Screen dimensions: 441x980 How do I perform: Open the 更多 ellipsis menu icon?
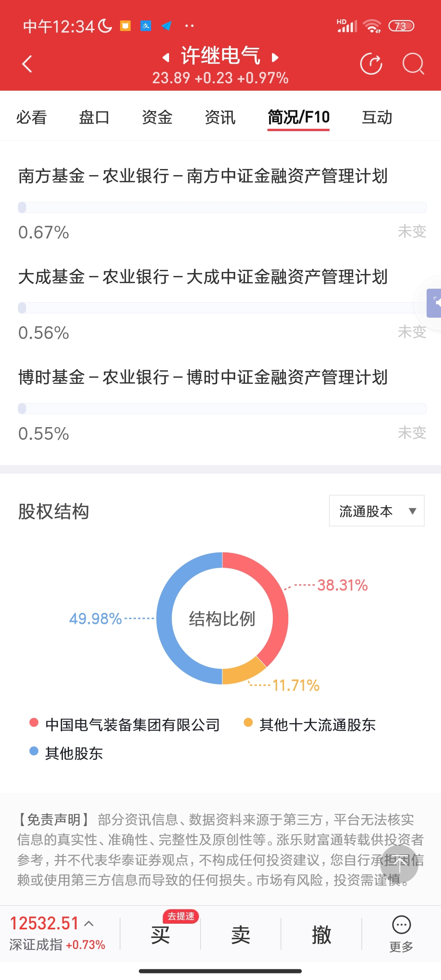401,925
